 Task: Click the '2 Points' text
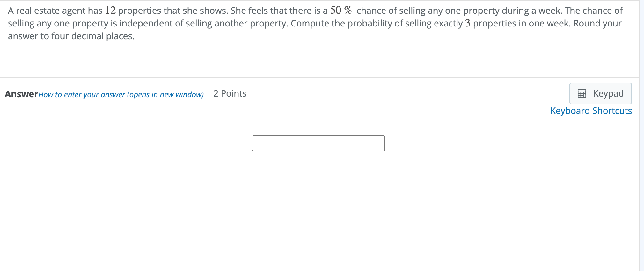(230, 93)
